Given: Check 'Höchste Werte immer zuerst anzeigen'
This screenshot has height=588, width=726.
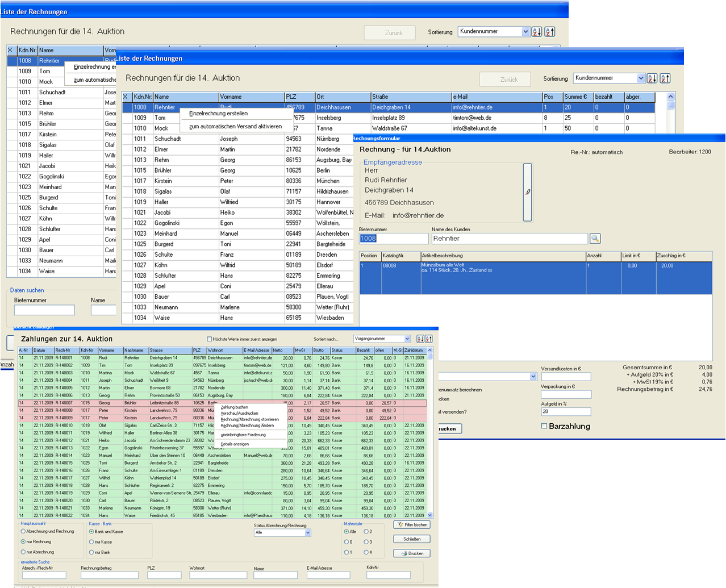Looking at the screenshot, I should pyautogui.click(x=210, y=339).
